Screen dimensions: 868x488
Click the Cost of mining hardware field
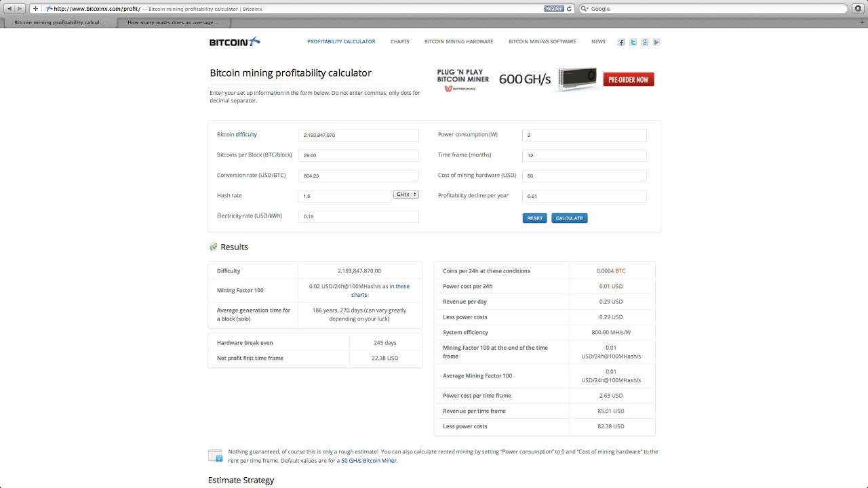(584, 176)
